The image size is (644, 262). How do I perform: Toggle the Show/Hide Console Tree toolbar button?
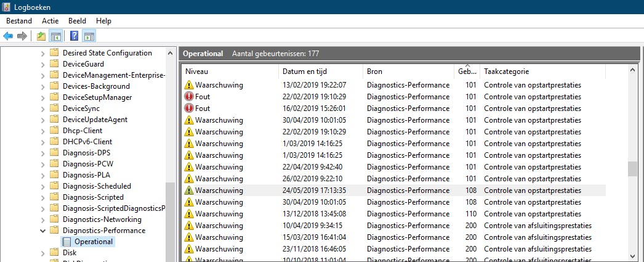55,36
